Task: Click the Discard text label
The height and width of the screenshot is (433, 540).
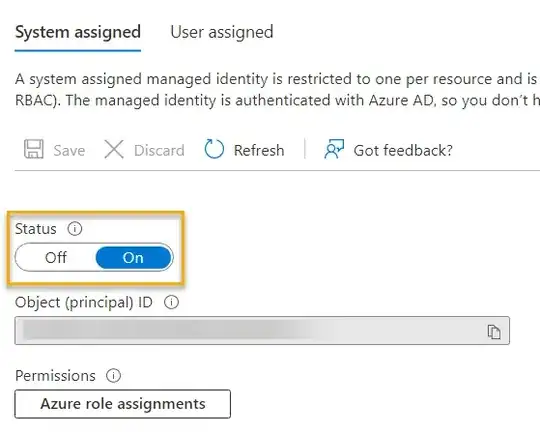Action: click(159, 151)
